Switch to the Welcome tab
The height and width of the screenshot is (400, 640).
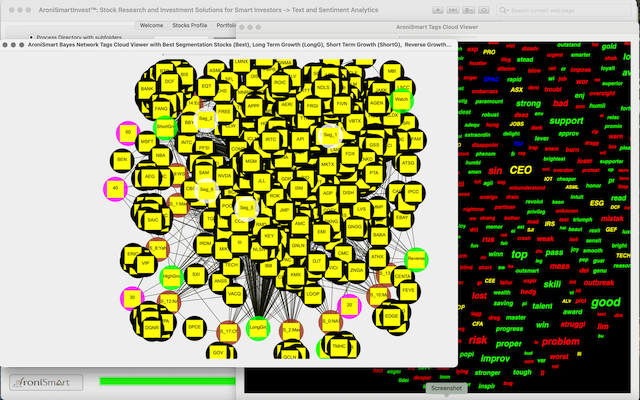(151, 25)
